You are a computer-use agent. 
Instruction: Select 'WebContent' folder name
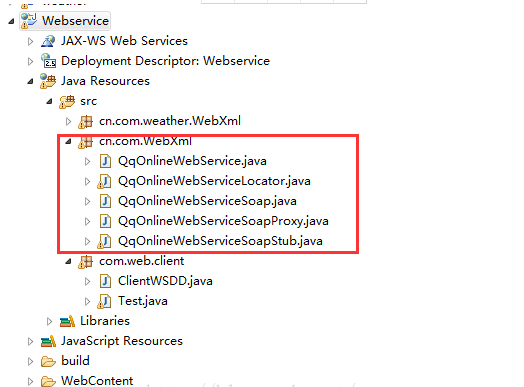(x=97, y=381)
